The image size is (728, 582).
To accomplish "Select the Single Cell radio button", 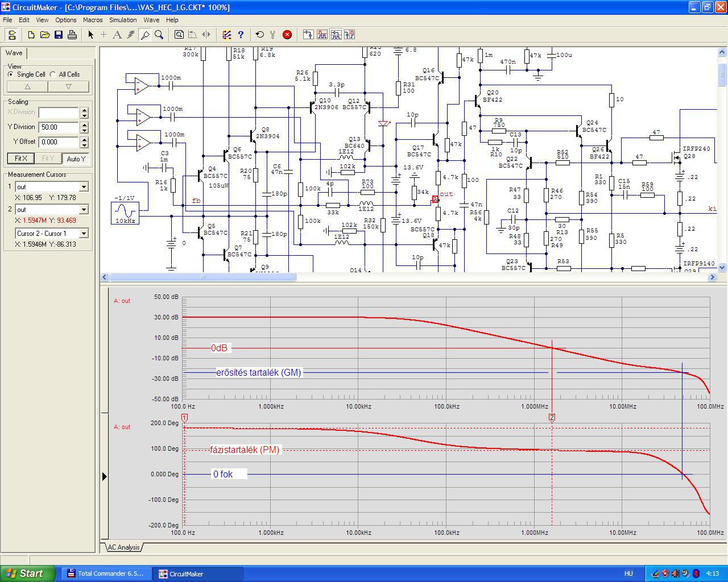I will (11, 74).
